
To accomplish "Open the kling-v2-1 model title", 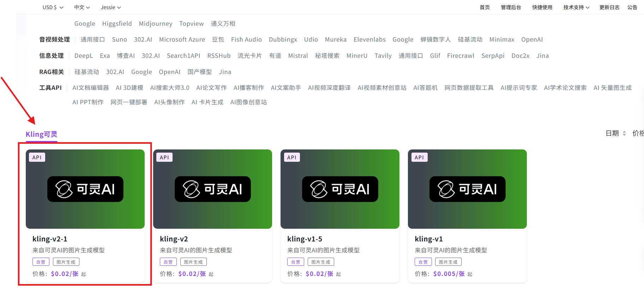I will click(x=50, y=239).
